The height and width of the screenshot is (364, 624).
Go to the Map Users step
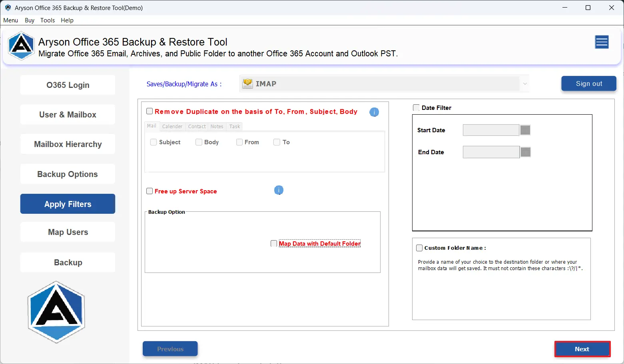point(68,232)
